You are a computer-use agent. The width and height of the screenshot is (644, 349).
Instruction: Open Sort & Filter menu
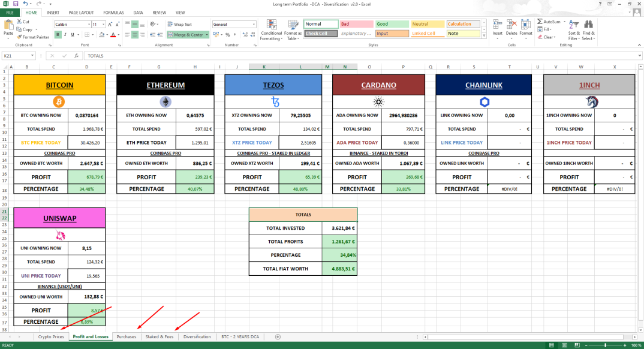(574, 30)
